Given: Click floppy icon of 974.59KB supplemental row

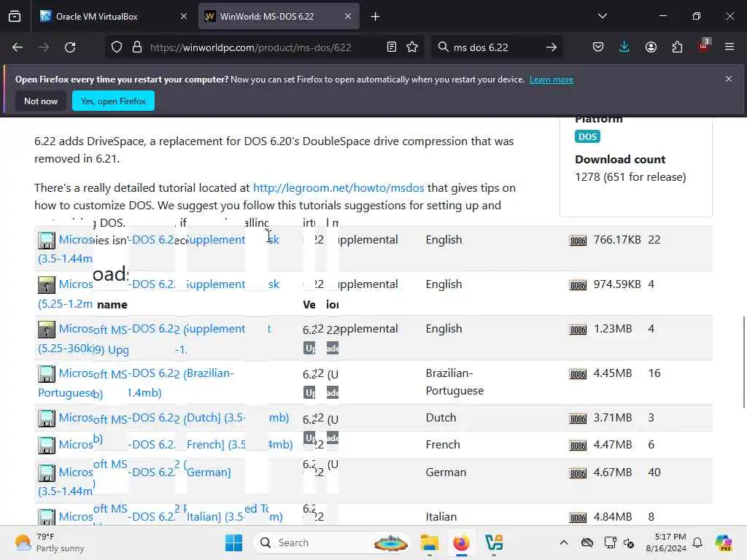Looking at the screenshot, I should tap(46, 285).
